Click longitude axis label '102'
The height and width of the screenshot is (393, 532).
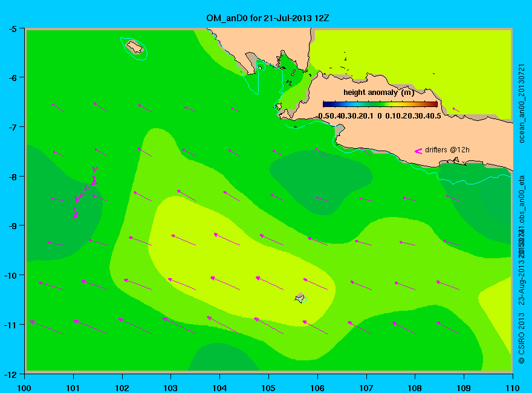click(x=122, y=388)
